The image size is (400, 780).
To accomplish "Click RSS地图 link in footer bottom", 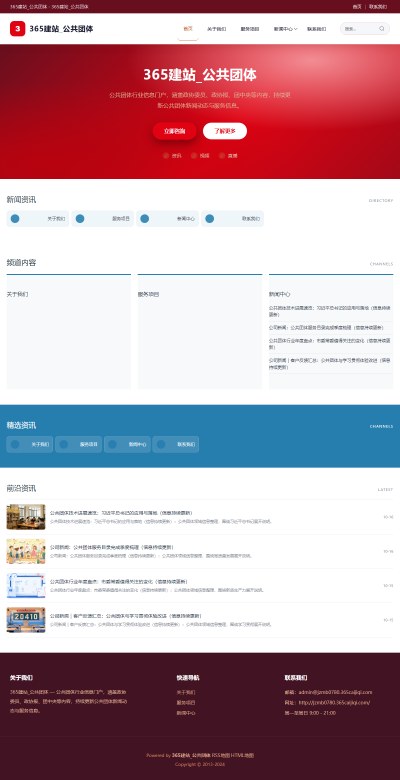I will coord(220,755).
